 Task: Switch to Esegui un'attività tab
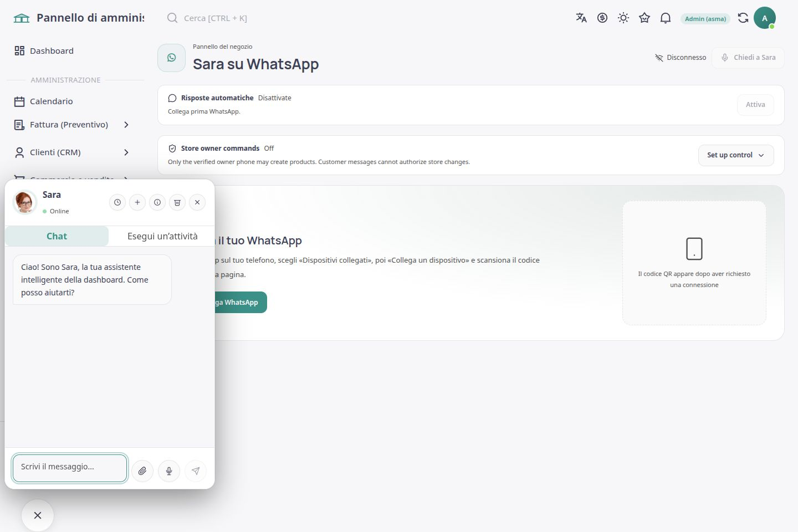(162, 236)
